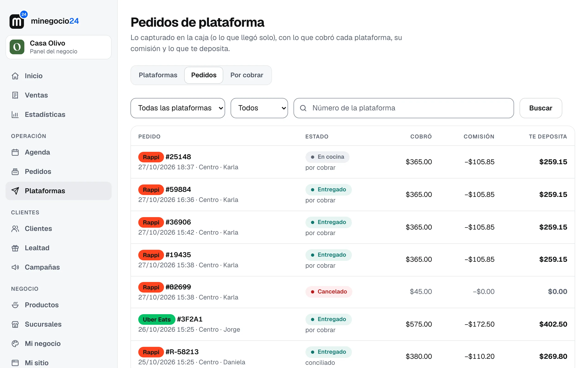Viewport: 588px width, 368px height.
Task: Open the Todos status filter dropdown
Action: coord(259,108)
